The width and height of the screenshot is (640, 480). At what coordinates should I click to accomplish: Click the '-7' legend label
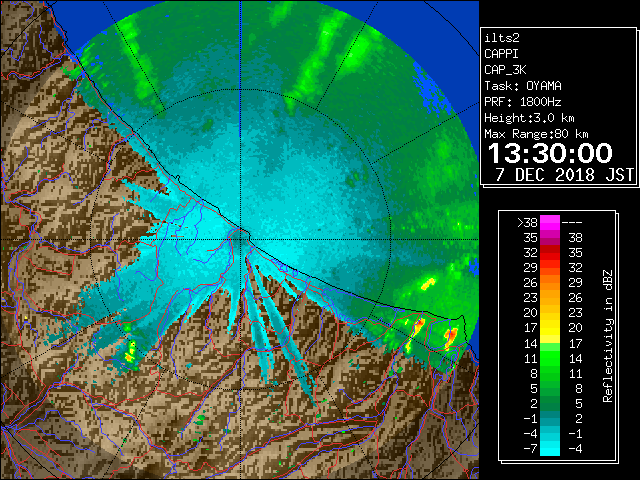coord(530,449)
